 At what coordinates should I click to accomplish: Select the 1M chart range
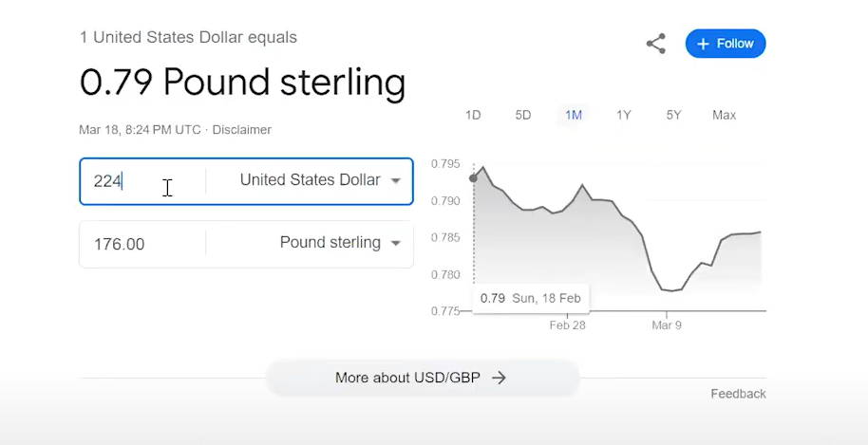click(574, 115)
